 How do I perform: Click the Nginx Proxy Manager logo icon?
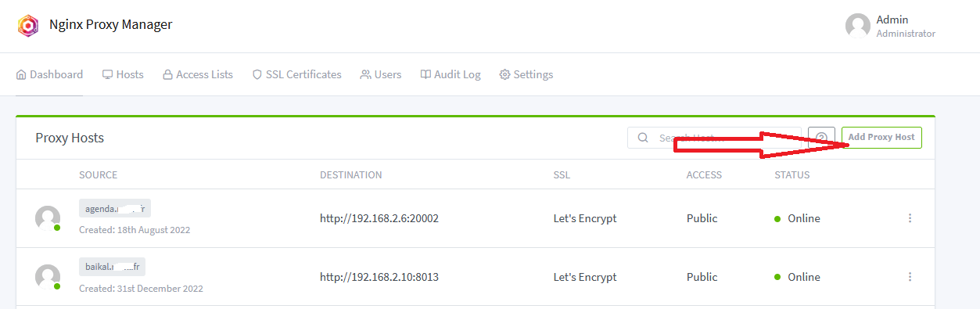tap(28, 26)
